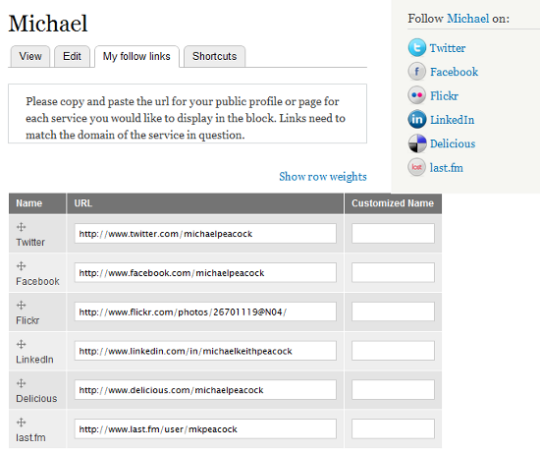
Task: Grab the drag handle for last.fm row
Action: 21,422
